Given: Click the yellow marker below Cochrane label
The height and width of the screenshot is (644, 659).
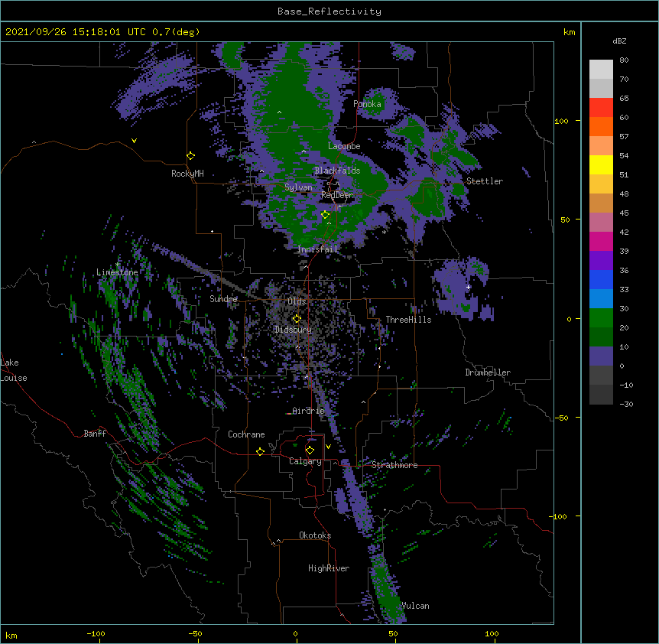Looking at the screenshot, I should tap(260, 451).
